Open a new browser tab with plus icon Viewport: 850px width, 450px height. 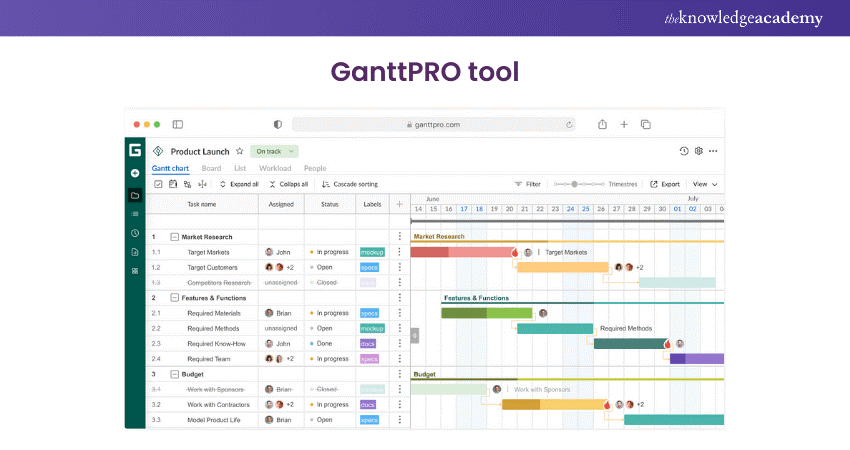(624, 125)
